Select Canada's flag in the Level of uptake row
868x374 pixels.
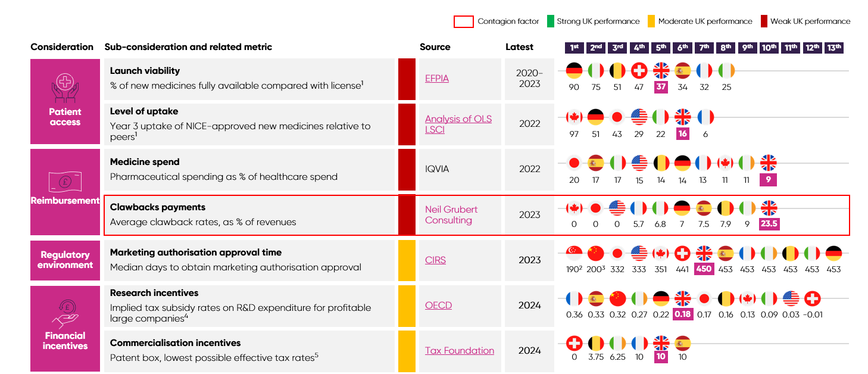click(574, 117)
